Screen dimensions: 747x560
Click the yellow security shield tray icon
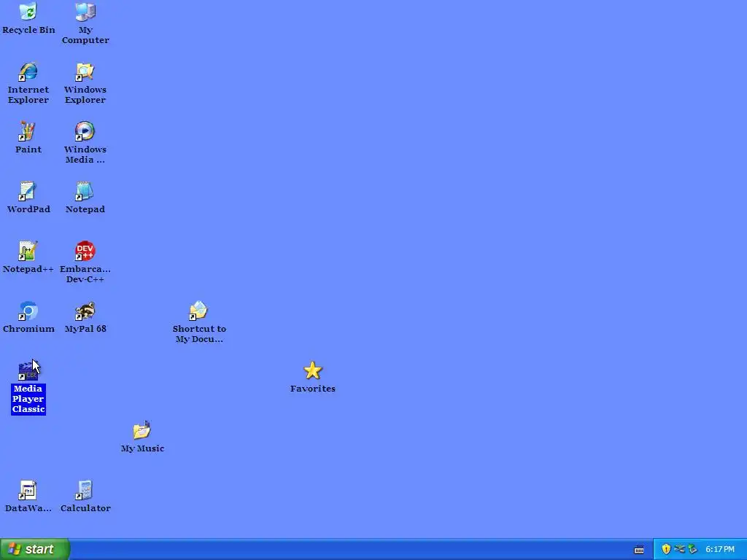[x=666, y=550]
